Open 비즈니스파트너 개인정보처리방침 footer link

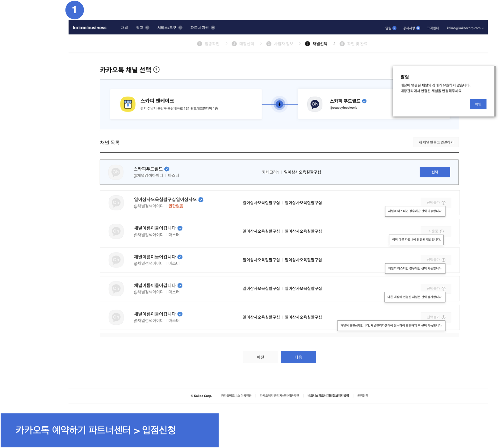click(328, 395)
